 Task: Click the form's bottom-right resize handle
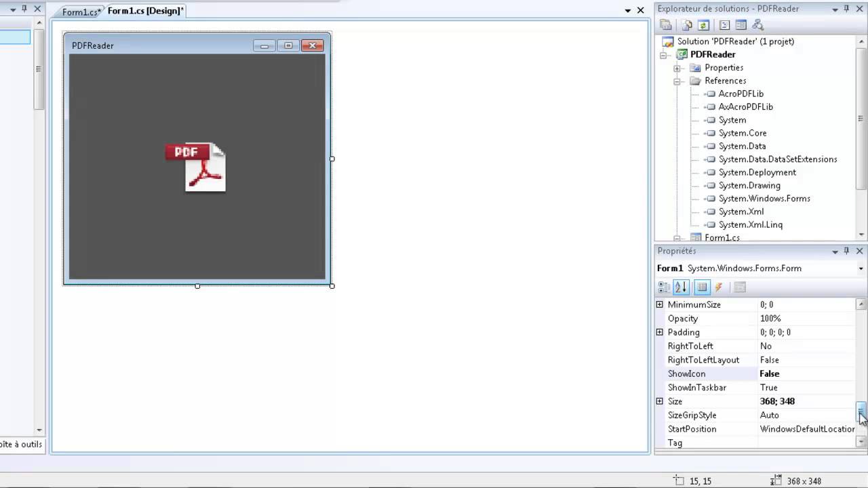[x=332, y=286]
